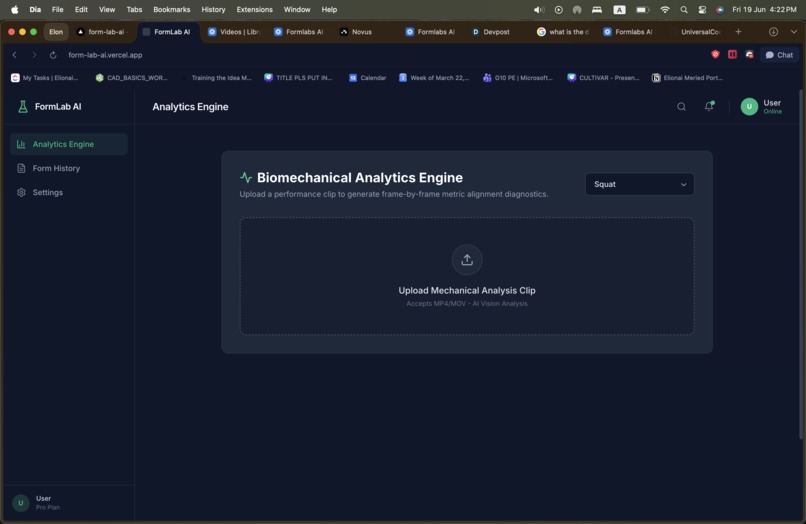The width and height of the screenshot is (806, 524).
Task: Go back with browser back arrow
Action: point(15,55)
